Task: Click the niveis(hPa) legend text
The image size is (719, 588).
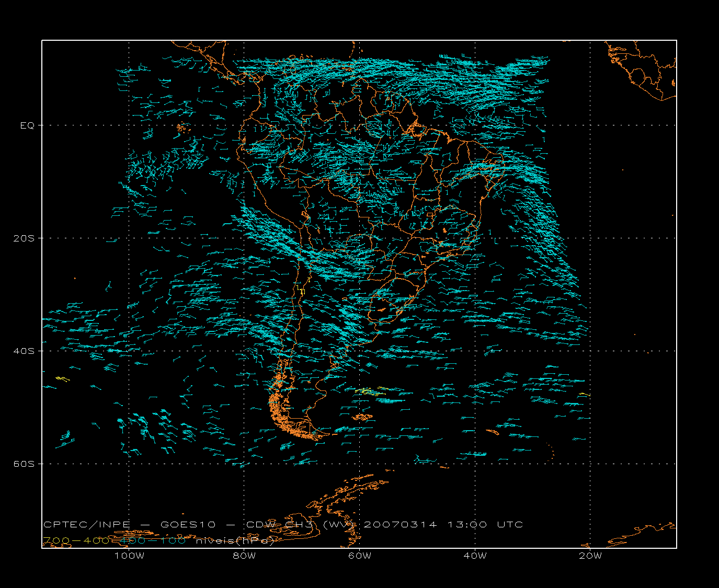Action: [x=235, y=541]
